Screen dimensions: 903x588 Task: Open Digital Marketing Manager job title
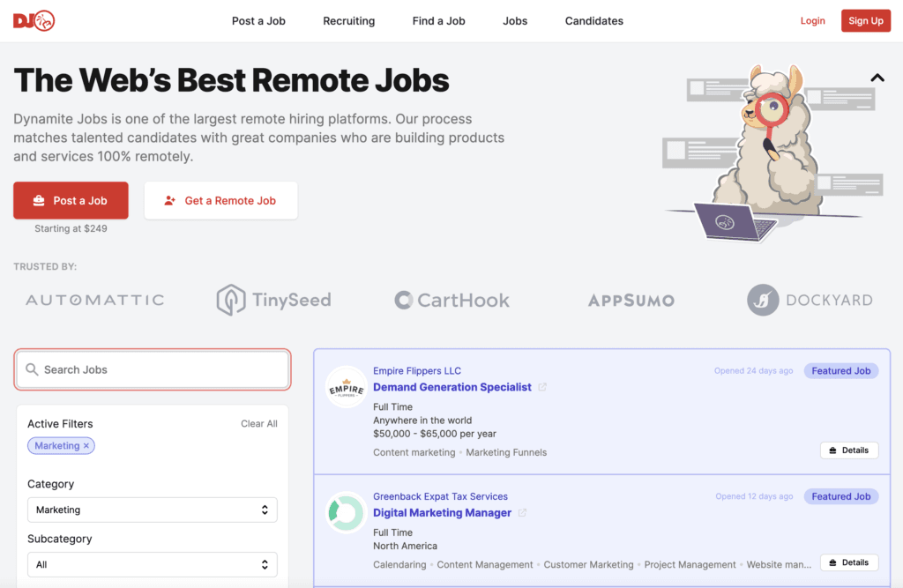tap(443, 512)
